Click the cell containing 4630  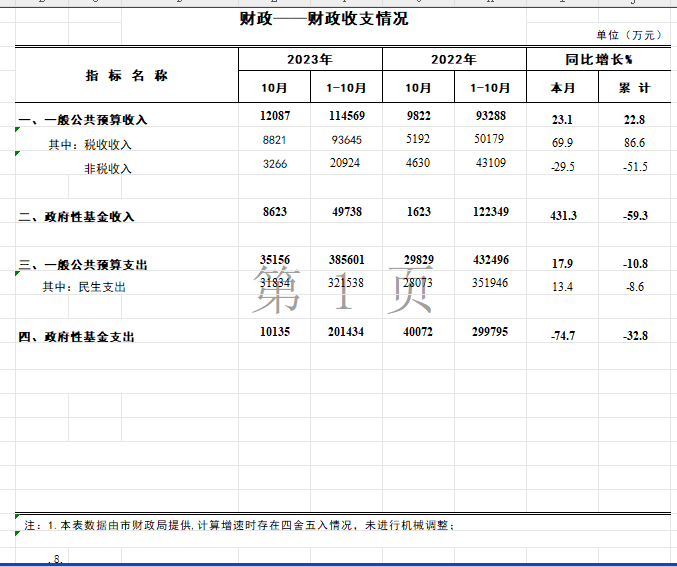pos(418,163)
